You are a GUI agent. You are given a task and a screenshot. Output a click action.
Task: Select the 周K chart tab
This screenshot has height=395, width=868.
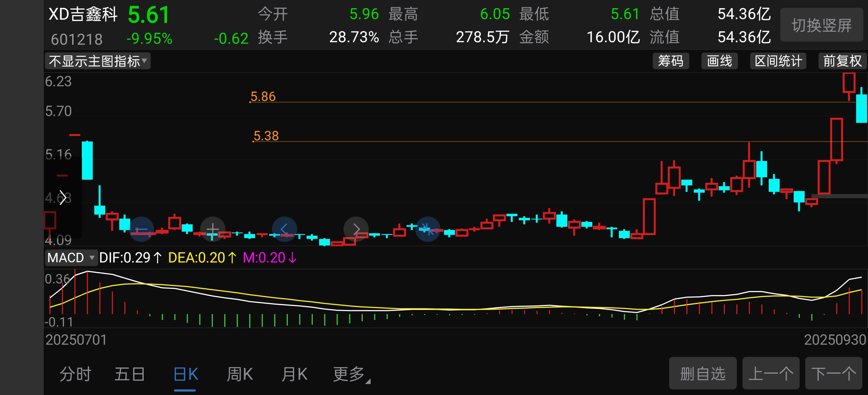tap(239, 374)
